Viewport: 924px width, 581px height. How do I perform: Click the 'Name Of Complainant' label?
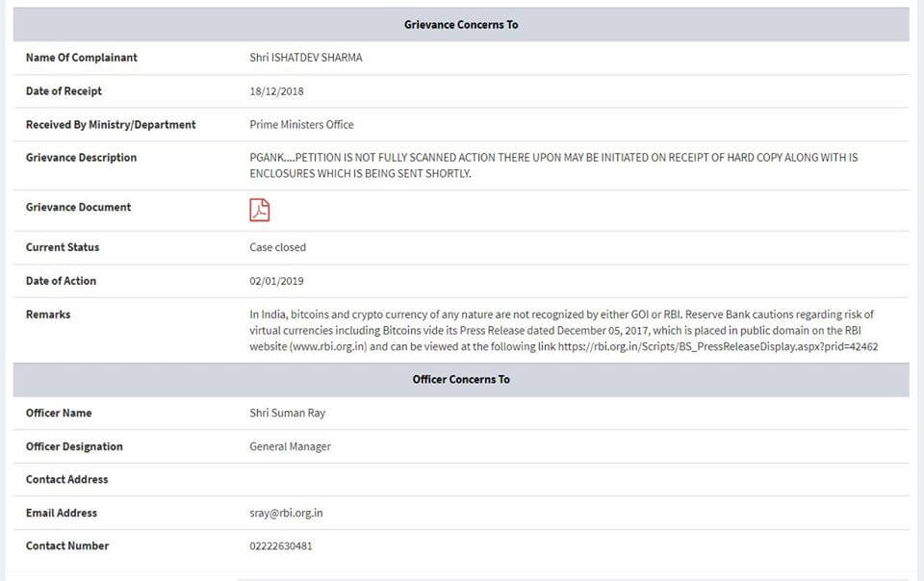coord(81,58)
